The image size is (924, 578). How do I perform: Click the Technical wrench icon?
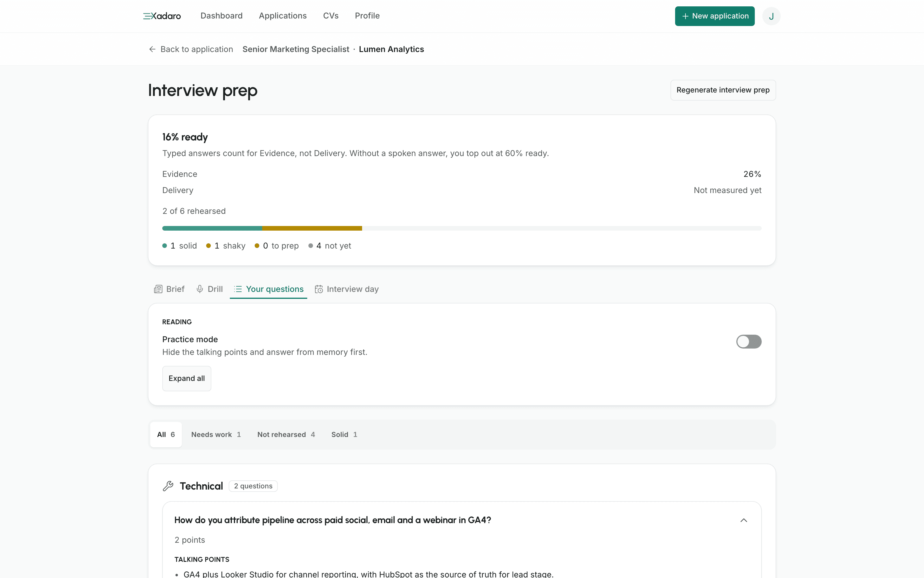click(168, 486)
